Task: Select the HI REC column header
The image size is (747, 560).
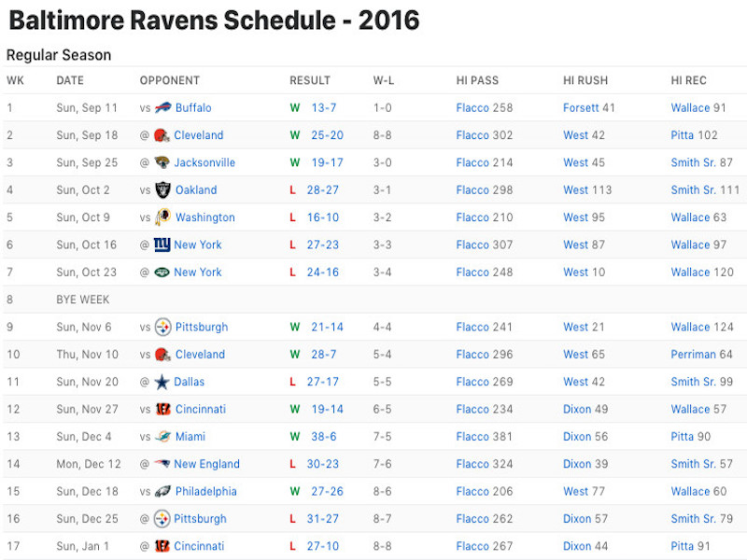Action: tap(688, 80)
